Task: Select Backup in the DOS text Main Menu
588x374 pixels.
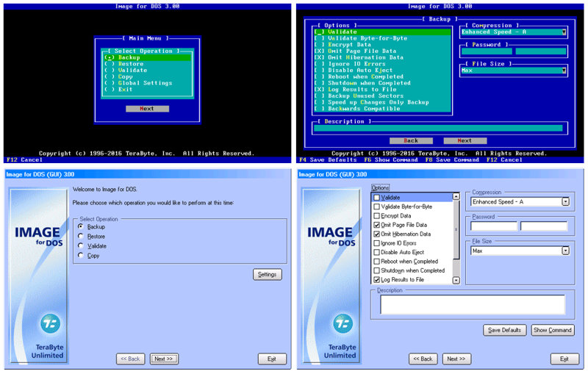Action: (x=147, y=57)
